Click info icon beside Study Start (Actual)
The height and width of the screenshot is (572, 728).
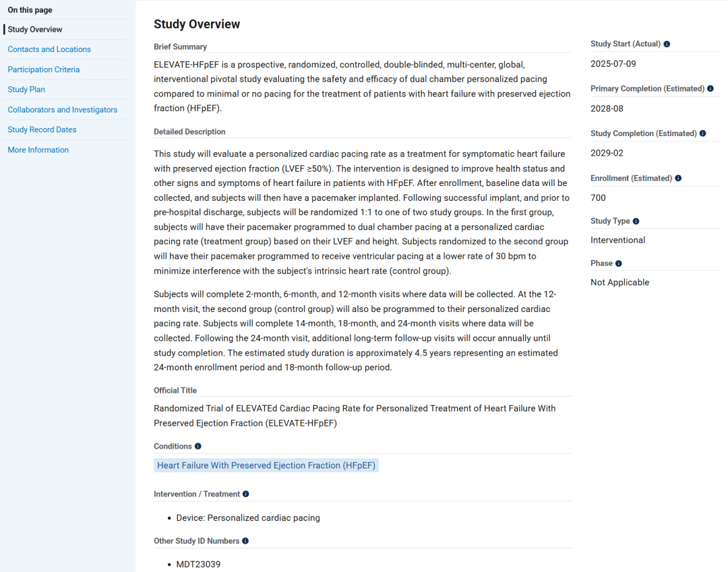tap(667, 44)
